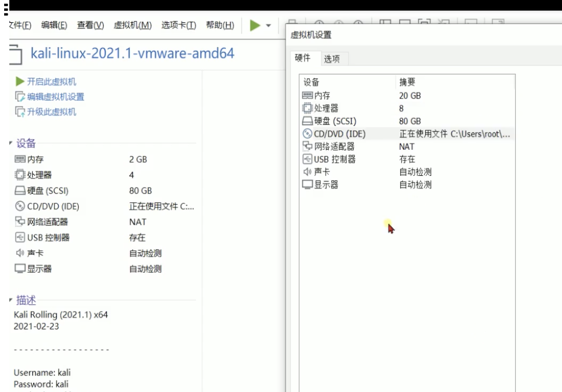
Task: Click hard disk icon in settings dialog list
Action: 307,121
